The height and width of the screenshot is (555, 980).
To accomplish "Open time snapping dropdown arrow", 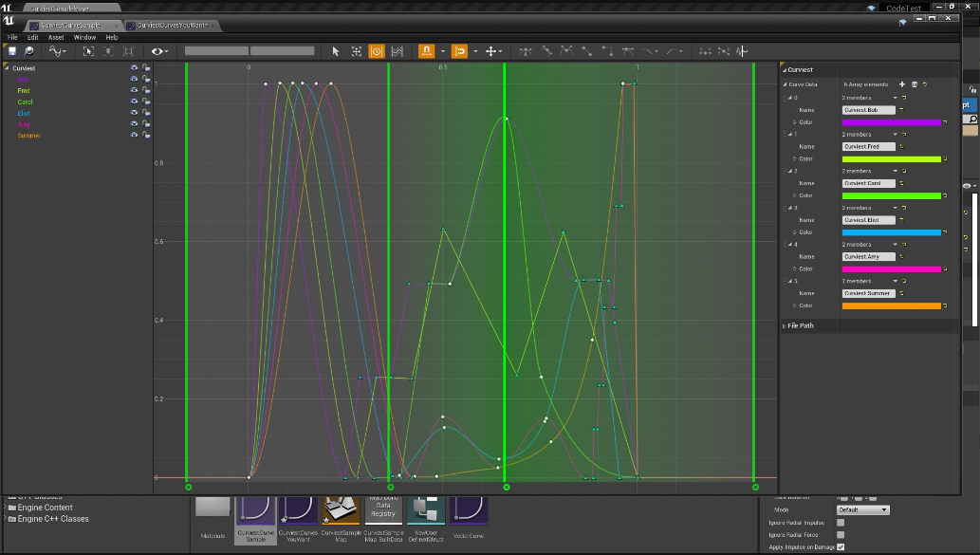I will point(442,51).
